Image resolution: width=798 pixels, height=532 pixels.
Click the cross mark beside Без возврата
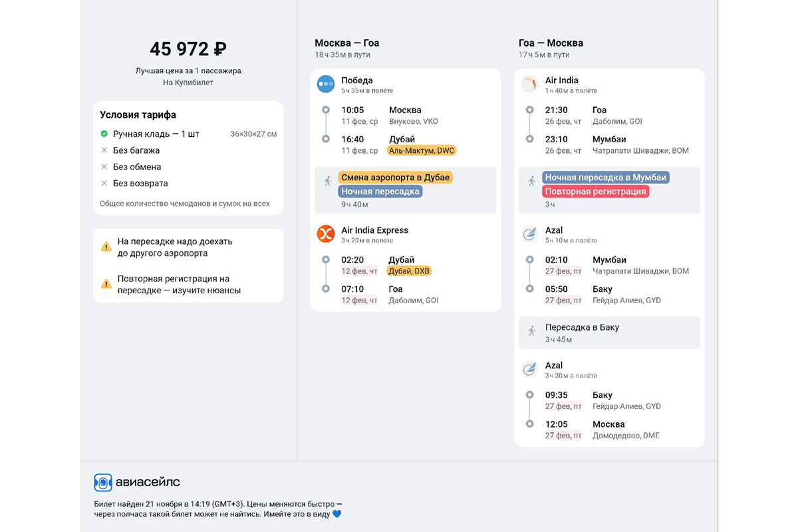coord(104,184)
